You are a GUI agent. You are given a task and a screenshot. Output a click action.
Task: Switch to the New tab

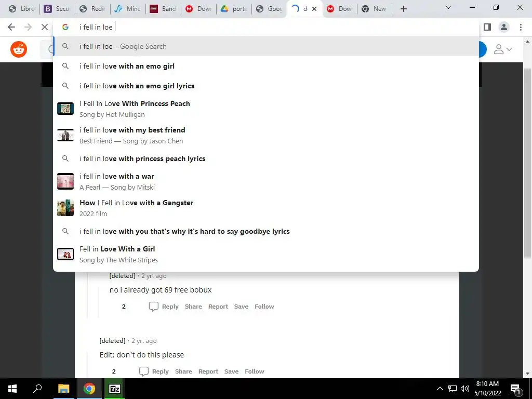(374, 9)
